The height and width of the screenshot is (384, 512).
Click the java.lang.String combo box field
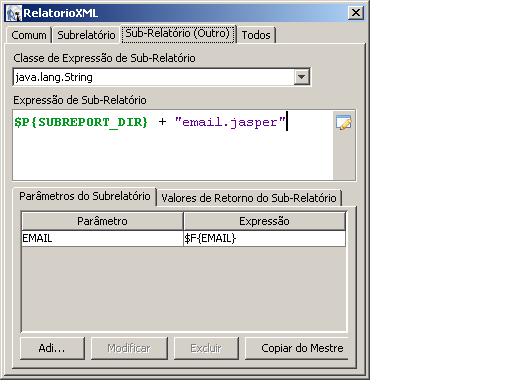(162, 77)
